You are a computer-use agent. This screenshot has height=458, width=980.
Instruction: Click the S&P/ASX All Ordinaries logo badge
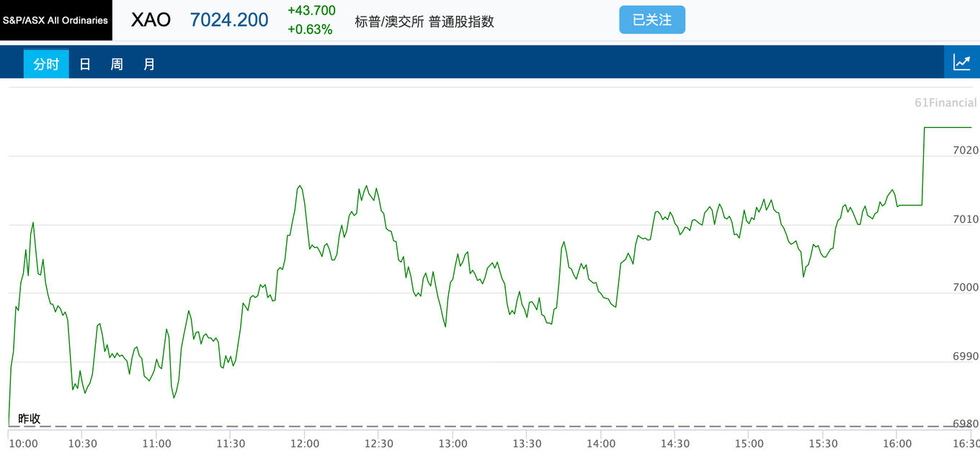click(x=56, y=20)
